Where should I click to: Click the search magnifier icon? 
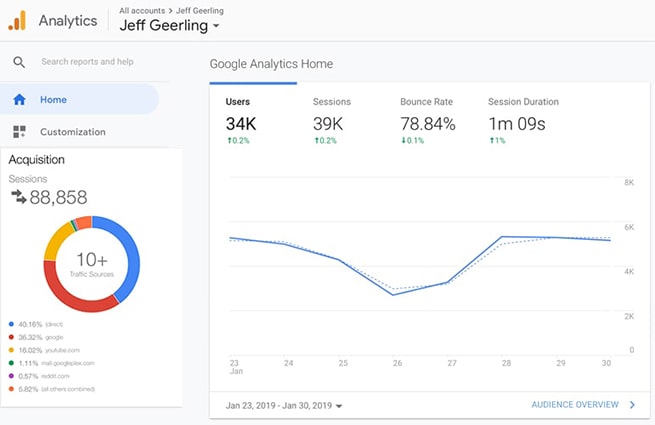[x=19, y=62]
